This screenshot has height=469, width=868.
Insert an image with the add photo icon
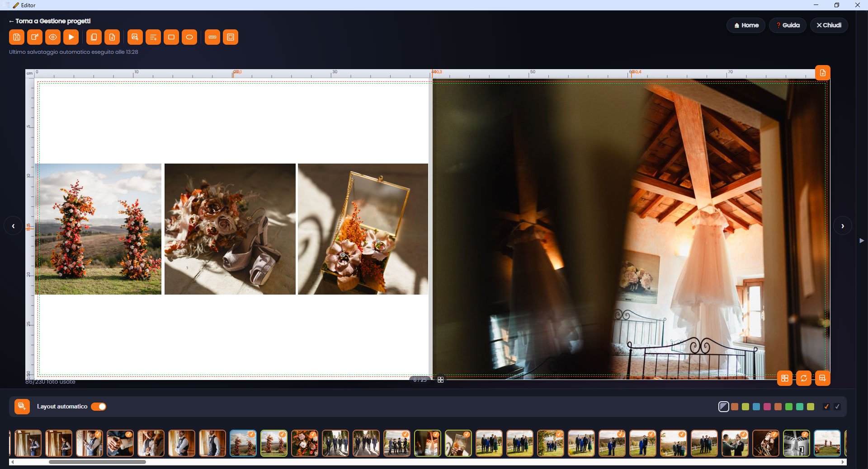pos(135,37)
